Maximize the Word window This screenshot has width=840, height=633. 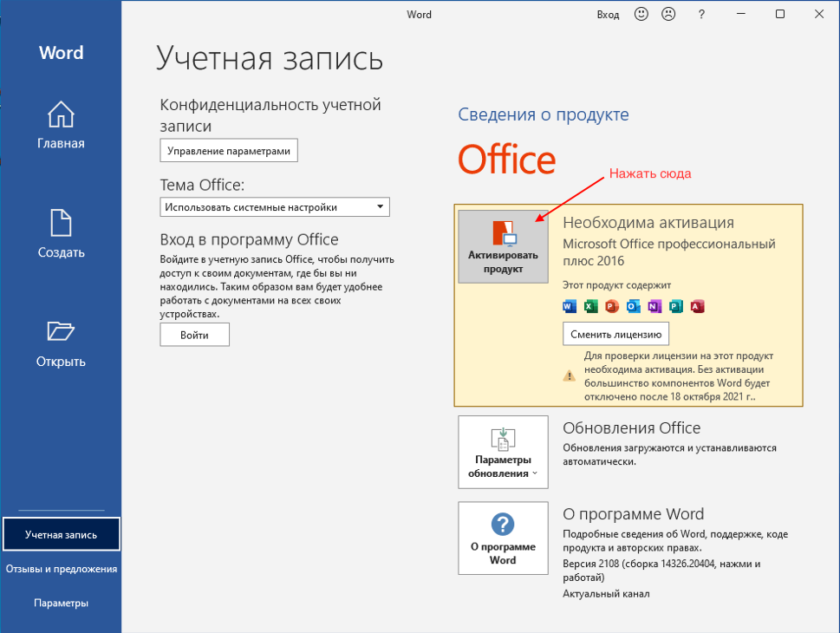(x=780, y=15)
